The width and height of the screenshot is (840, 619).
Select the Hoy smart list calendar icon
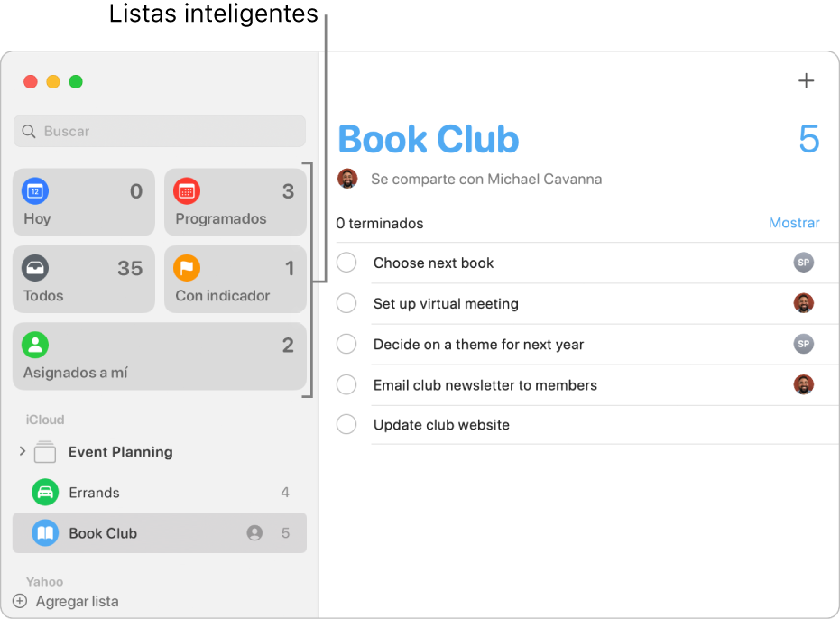(34, 191)
